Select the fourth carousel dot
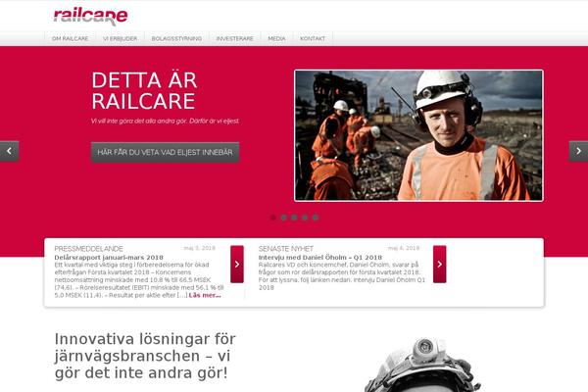The width and height of the screenshot is (588, 392). pyautogui.click(x=305, y=218)
